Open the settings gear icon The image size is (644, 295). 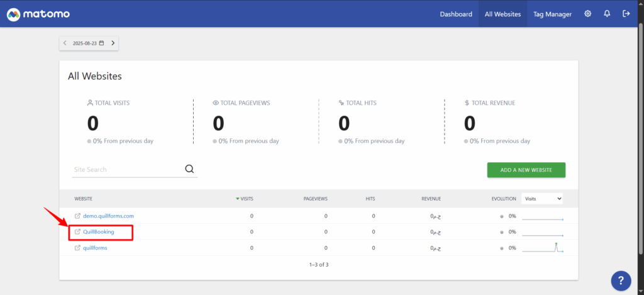(x=587, y=14)
